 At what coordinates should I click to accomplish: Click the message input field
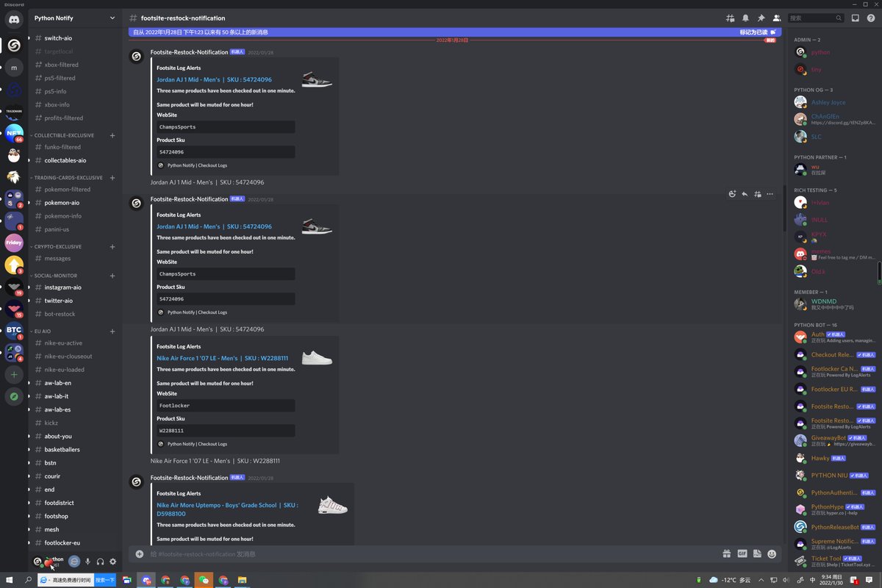pyautogui.click(x=432, y=554)
